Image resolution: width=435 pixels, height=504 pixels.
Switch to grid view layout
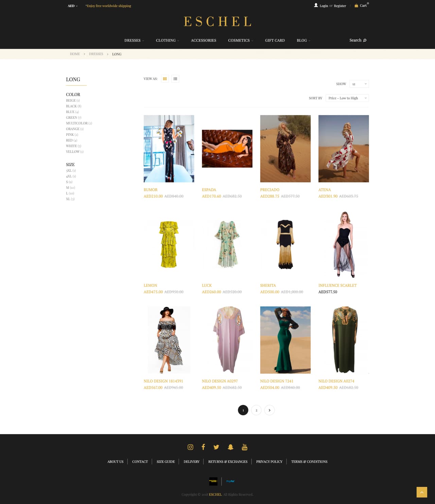tap(165, 79)
